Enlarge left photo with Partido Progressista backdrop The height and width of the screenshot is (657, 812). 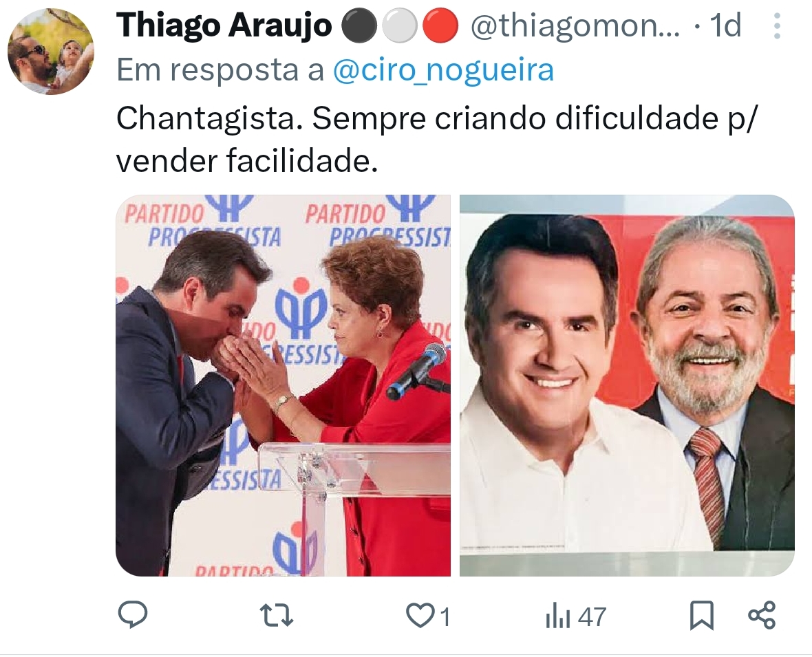coord(284,385)
